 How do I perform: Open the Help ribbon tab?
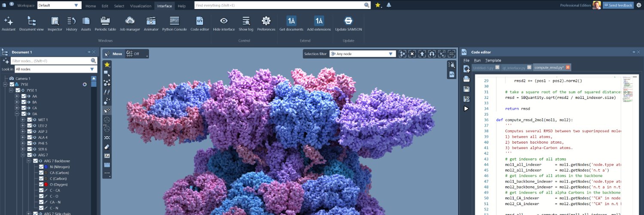click(x=182, y=6)
